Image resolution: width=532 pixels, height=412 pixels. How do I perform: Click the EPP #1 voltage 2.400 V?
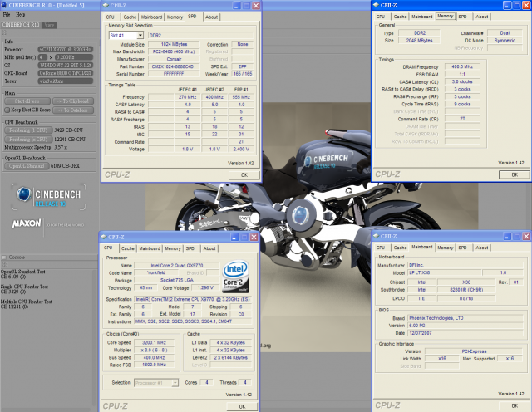[x=241, y=150]
